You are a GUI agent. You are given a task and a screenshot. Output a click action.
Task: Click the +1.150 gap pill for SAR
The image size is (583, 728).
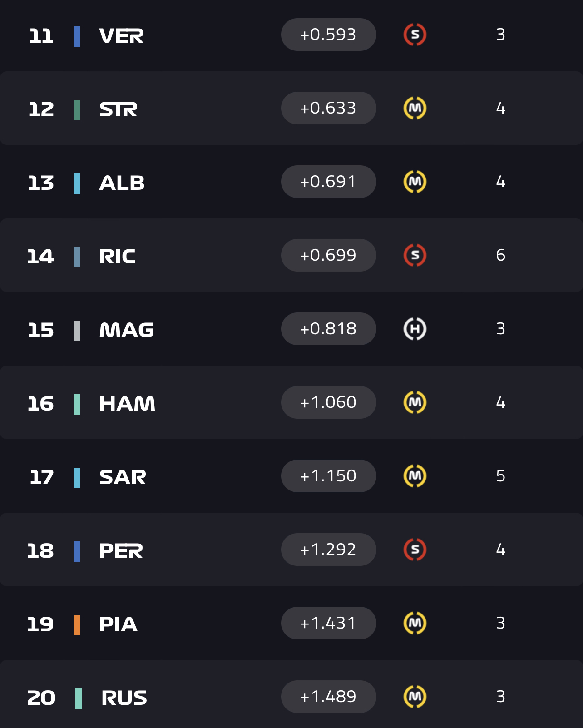point(328,476)
